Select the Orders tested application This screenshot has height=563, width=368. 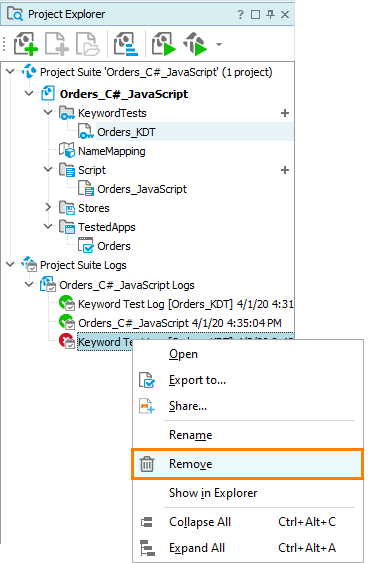(x=114, y=246)
